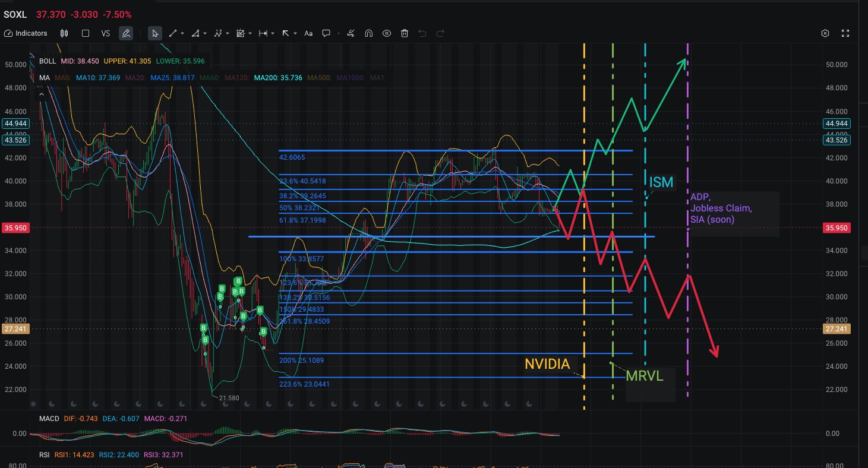Select the comment callout tool

click(326, 33)
